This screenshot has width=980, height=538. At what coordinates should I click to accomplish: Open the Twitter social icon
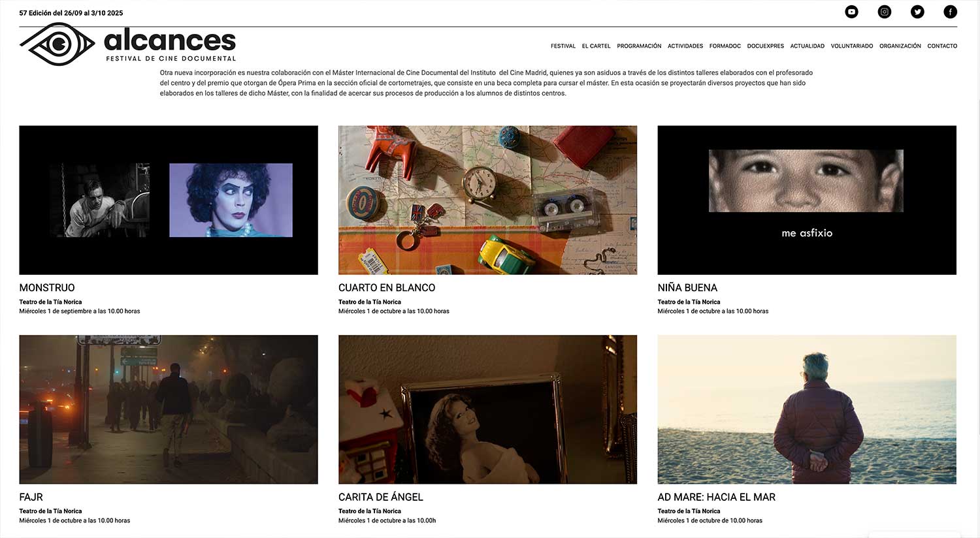click(917, 12)
